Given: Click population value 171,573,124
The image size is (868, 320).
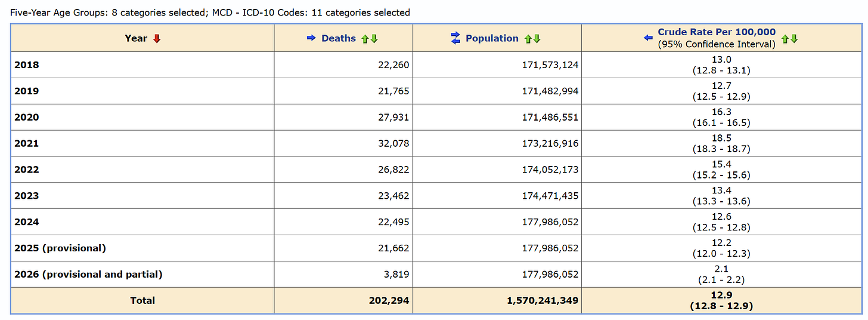Looking at the screenshot, I should click(549, 64).
